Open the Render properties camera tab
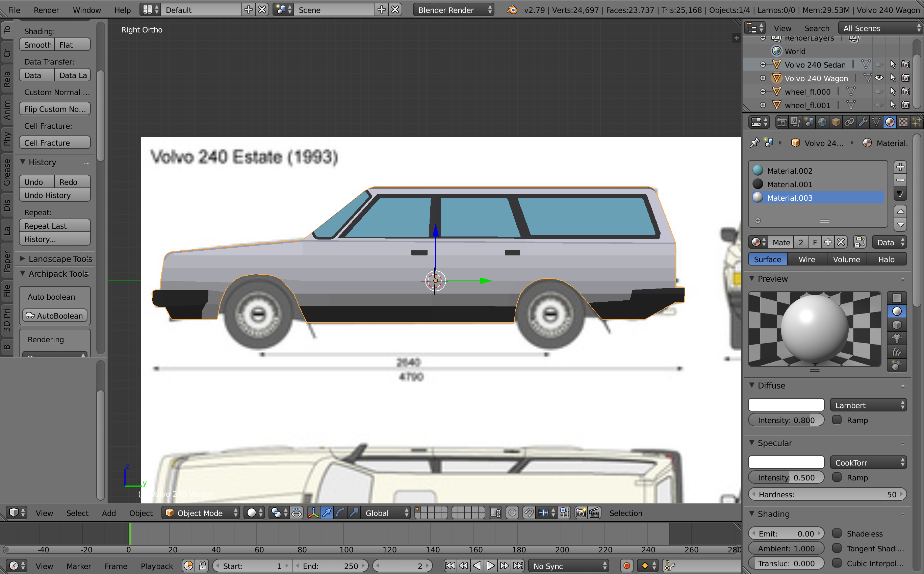The image size is (924, 574). click(x=782, y=122)
